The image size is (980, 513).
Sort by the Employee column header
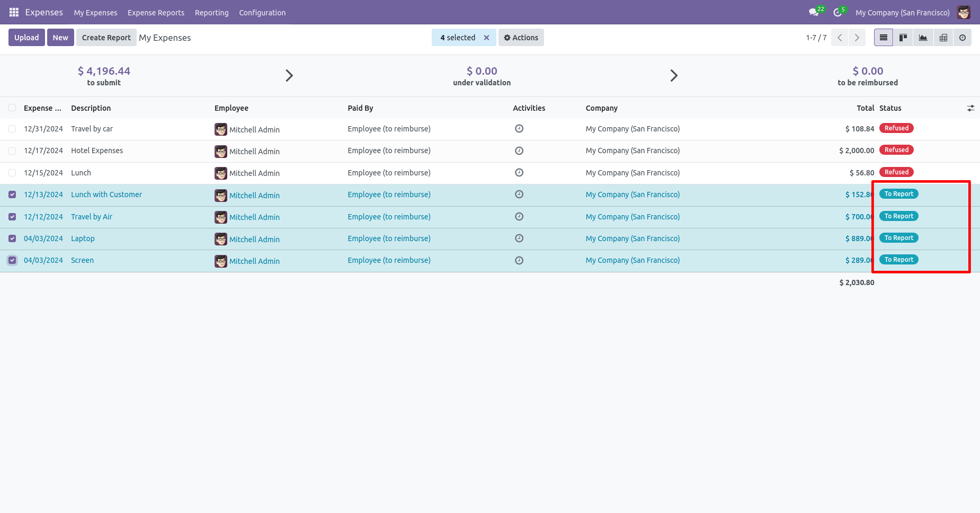pos(231,108)
